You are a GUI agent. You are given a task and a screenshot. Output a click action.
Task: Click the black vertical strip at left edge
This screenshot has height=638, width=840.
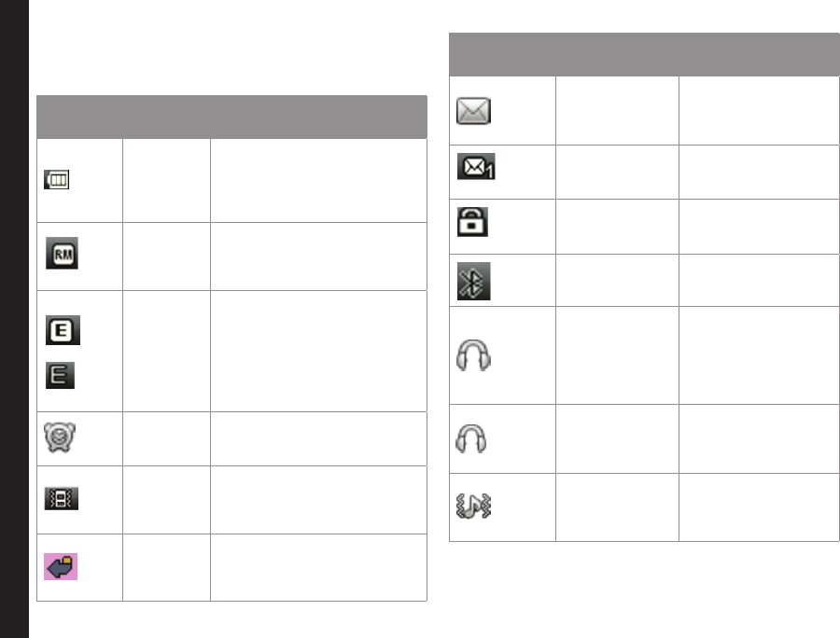pyautogui.click(x=14, y=319)
